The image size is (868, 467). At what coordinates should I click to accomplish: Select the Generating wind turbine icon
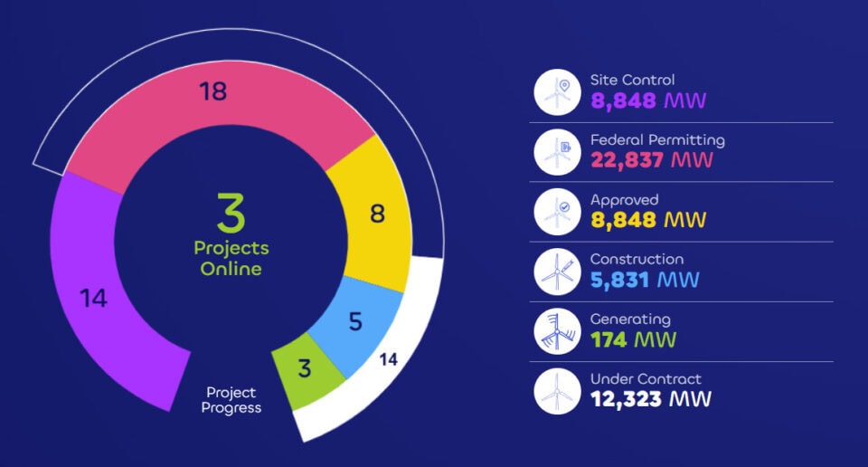pos(557,331)
